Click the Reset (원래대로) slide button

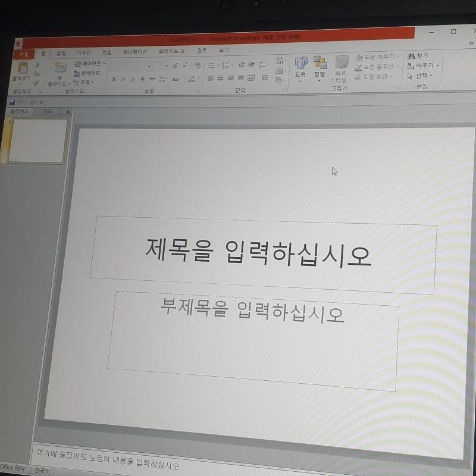87,73
